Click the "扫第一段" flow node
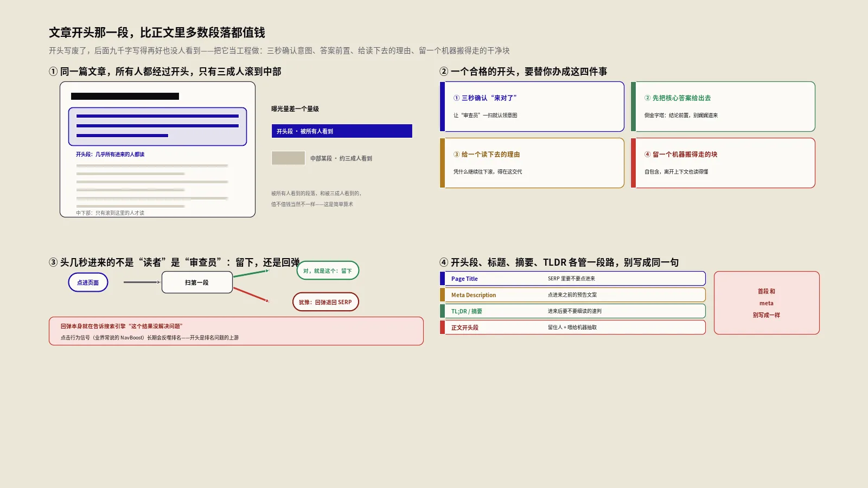 (x=197, y=282)
